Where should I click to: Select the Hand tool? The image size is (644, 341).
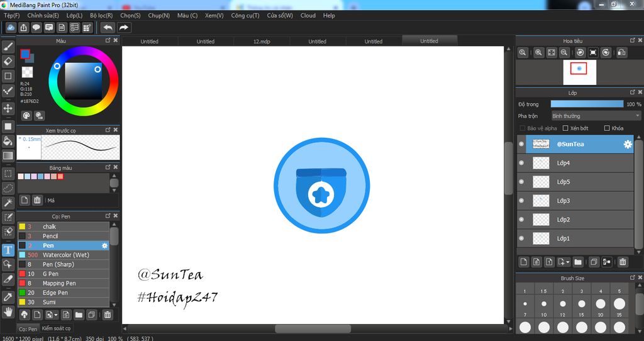coord(8,311)
